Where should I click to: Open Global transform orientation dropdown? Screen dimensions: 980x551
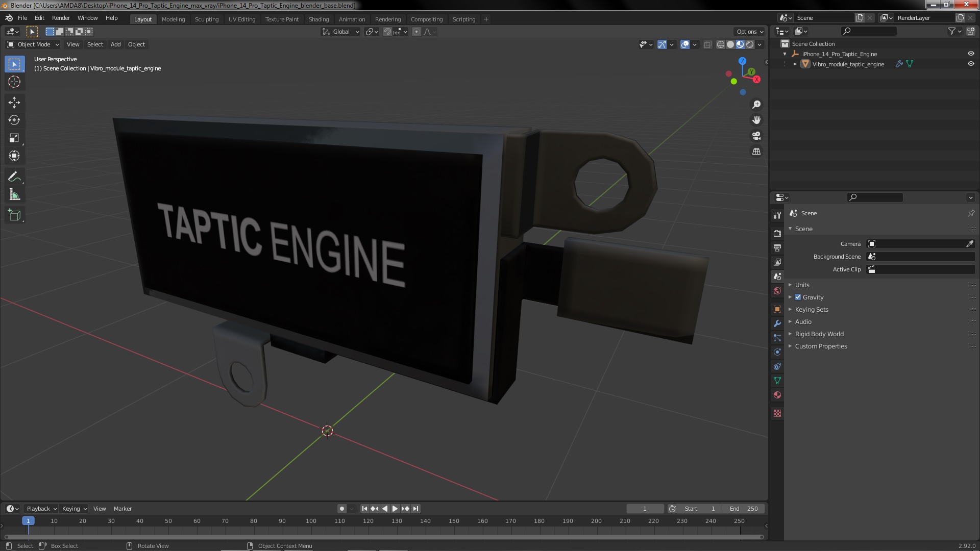(340, 32)
